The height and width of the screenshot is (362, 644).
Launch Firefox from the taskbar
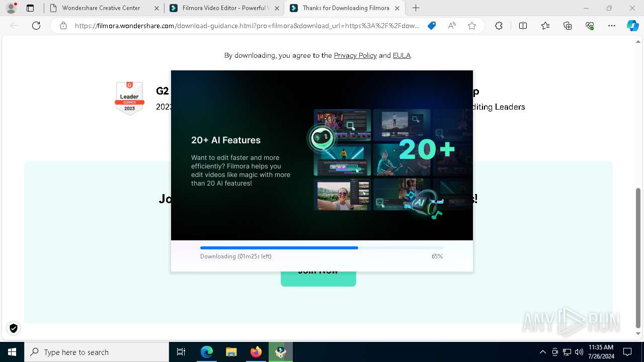point(256,352)
